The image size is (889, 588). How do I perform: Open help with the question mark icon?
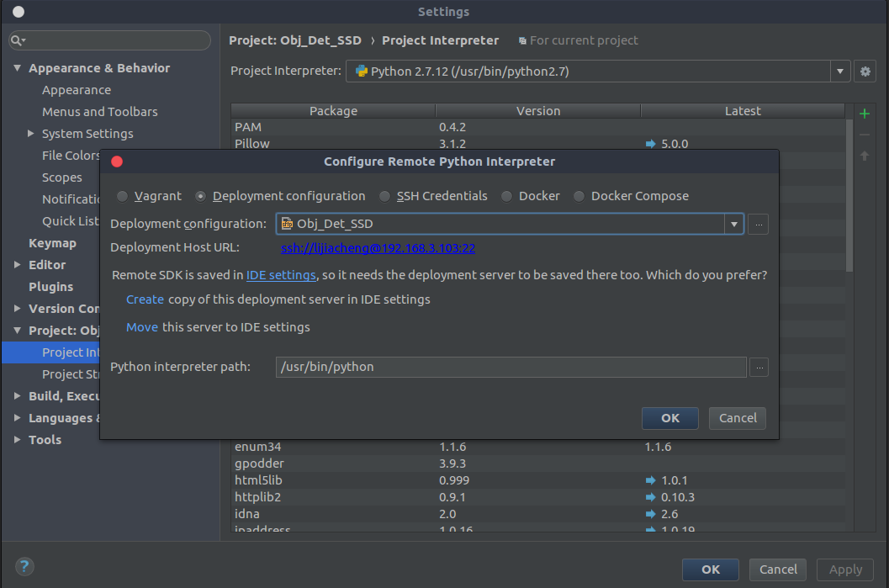(x=24, y=566)
